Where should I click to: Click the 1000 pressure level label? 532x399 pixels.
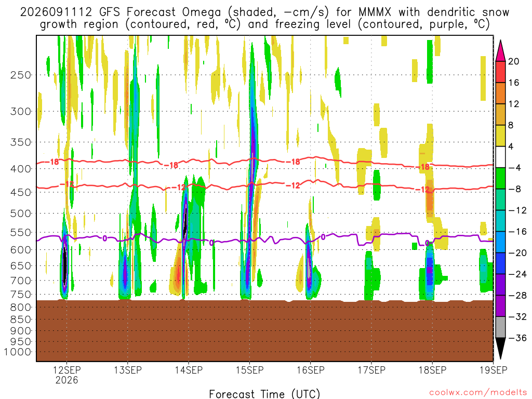point(18,352)
